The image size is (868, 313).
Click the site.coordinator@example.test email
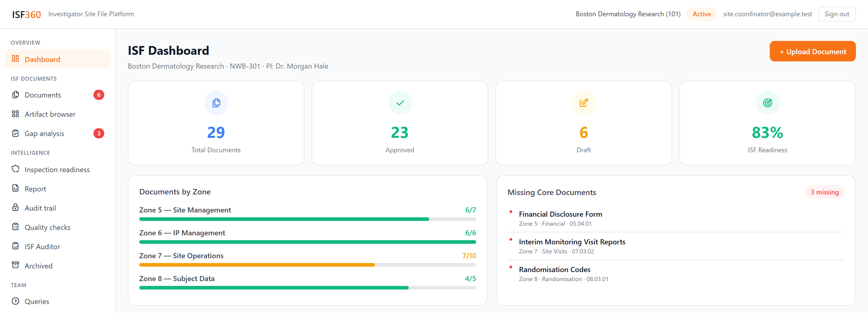tap(767, 14)
